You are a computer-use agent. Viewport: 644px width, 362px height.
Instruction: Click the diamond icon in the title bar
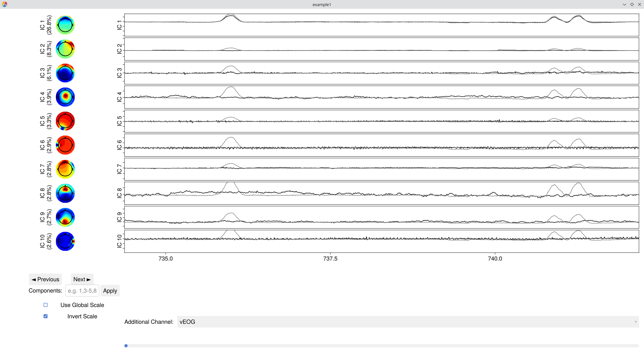tap(632, 4)
